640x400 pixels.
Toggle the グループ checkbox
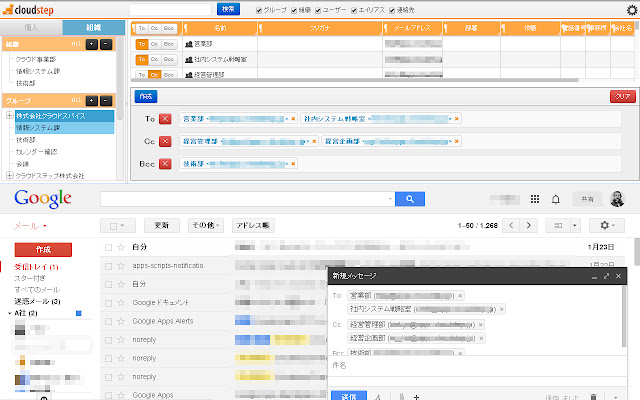pos(259,10)
